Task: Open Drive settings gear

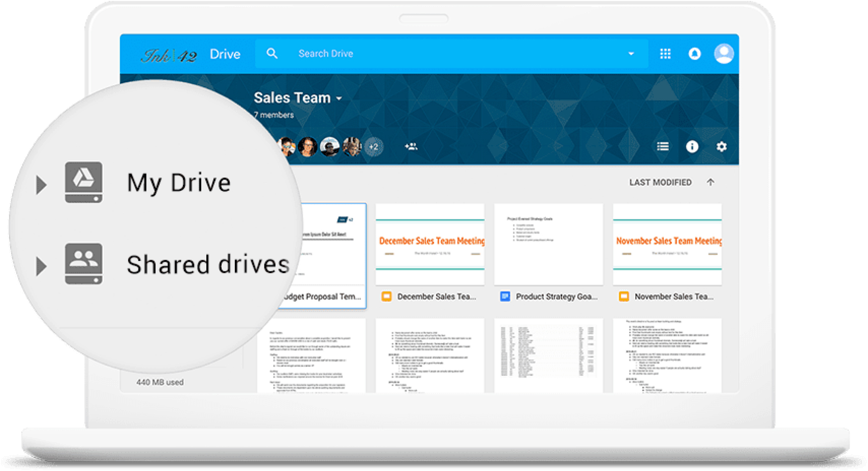Action: tap(721, 146)
